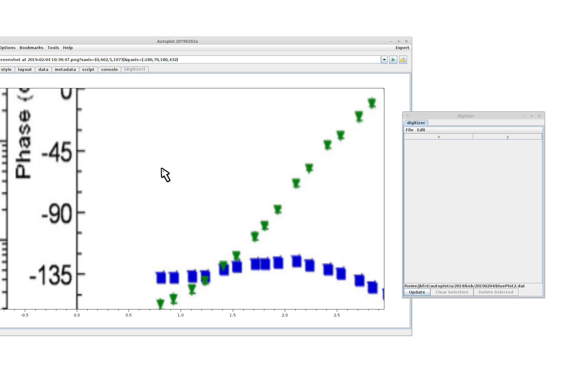
Task: Switch to the script tab
Action: click(x=88, y=70)
